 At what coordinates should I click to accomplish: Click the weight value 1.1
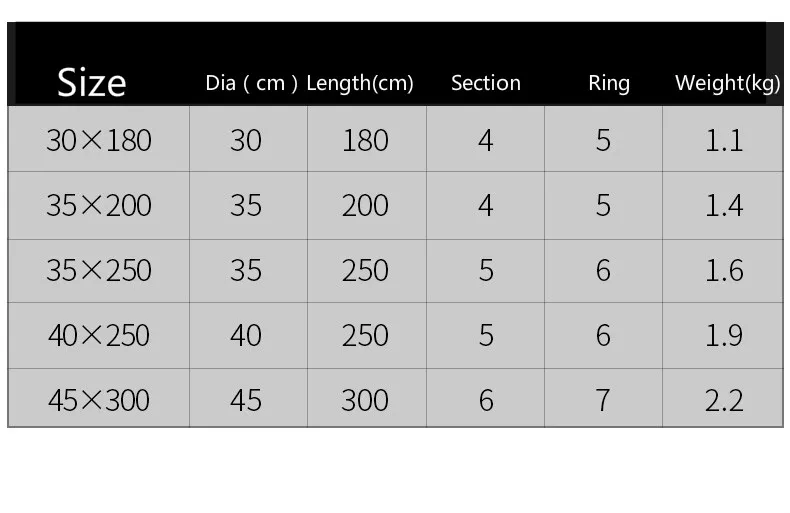[x=724, y=140]
